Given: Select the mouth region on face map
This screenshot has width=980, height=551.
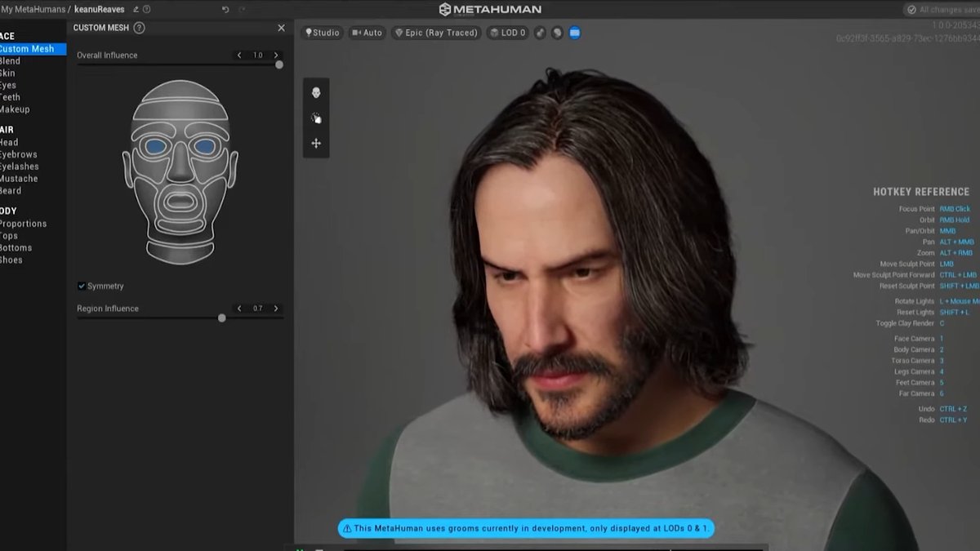Looking at the screenshot, I should [180, 202].
